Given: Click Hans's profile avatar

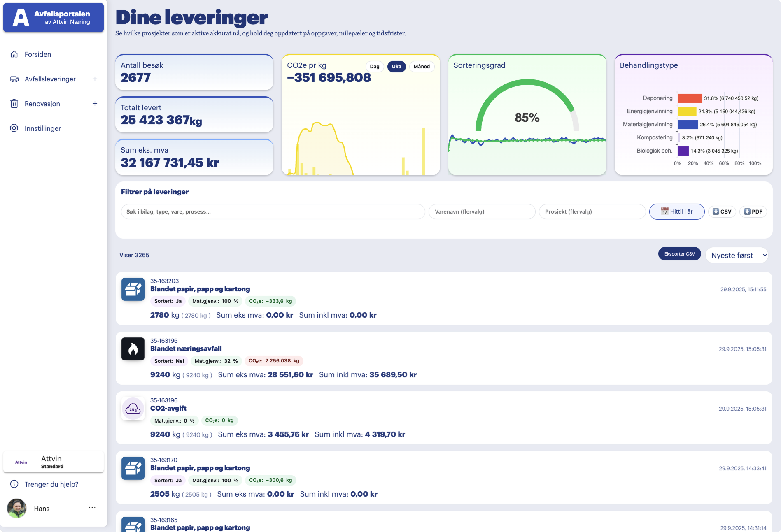Looking at the screenshot, I should tap(16, 508).
